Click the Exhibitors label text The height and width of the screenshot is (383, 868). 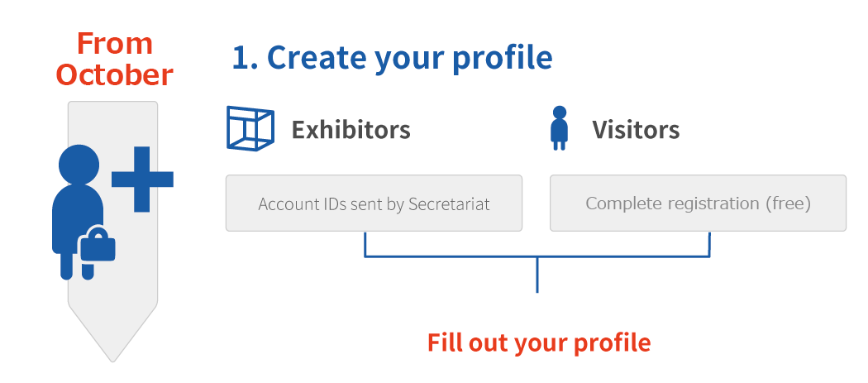[351, 130]
